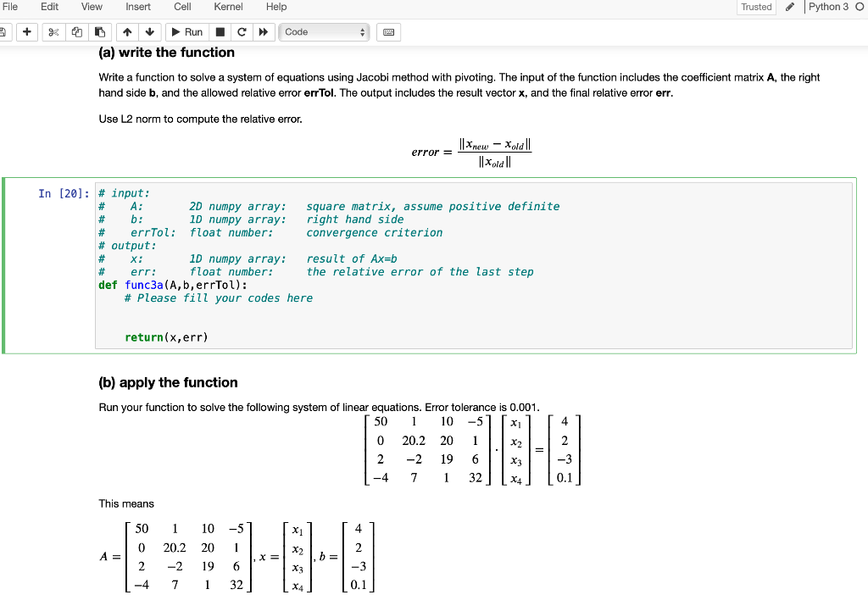Interrupt the kernel with stop icon

click(220, 32)
